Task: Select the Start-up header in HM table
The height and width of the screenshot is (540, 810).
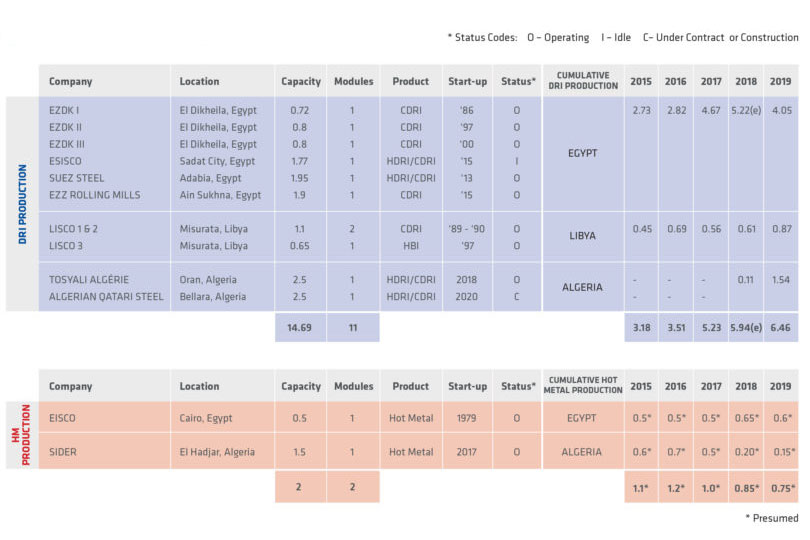Action: (x=467, y=386)
